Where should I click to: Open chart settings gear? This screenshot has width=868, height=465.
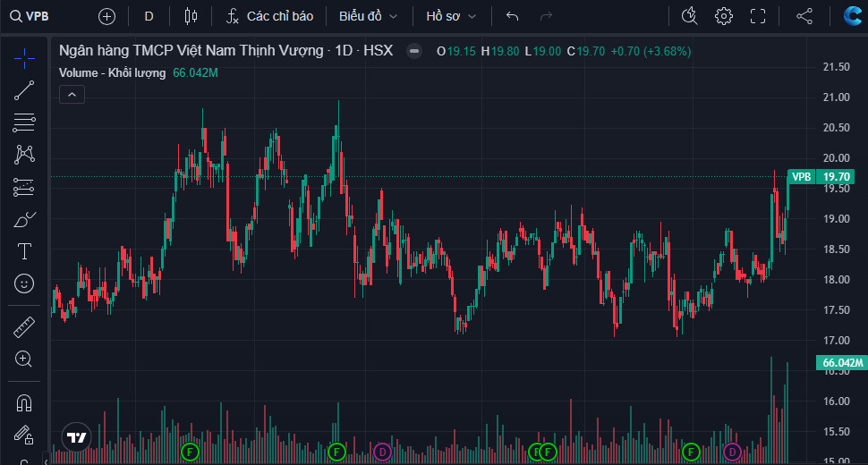tap(724, 16)
